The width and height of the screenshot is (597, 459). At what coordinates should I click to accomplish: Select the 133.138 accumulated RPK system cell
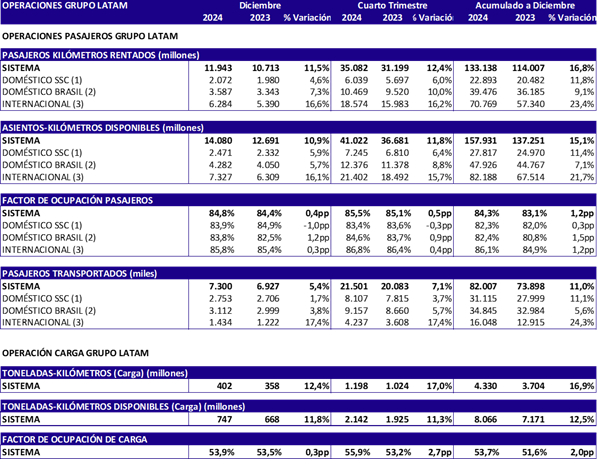pyautogui.click(x=480, y=68)
